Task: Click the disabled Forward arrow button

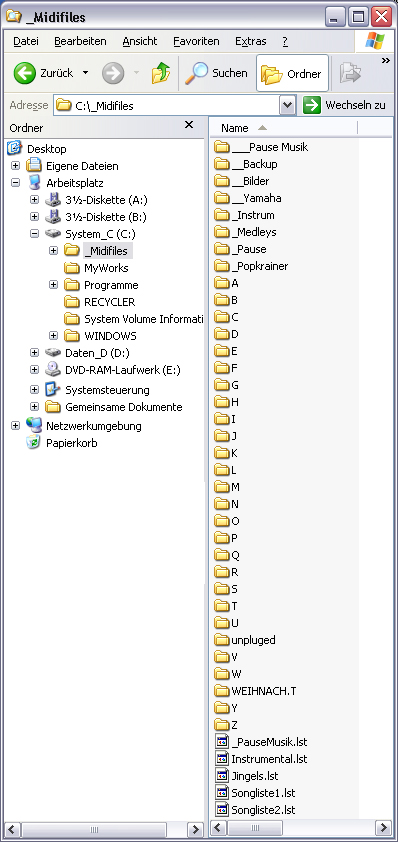Action: pos(113,73)
